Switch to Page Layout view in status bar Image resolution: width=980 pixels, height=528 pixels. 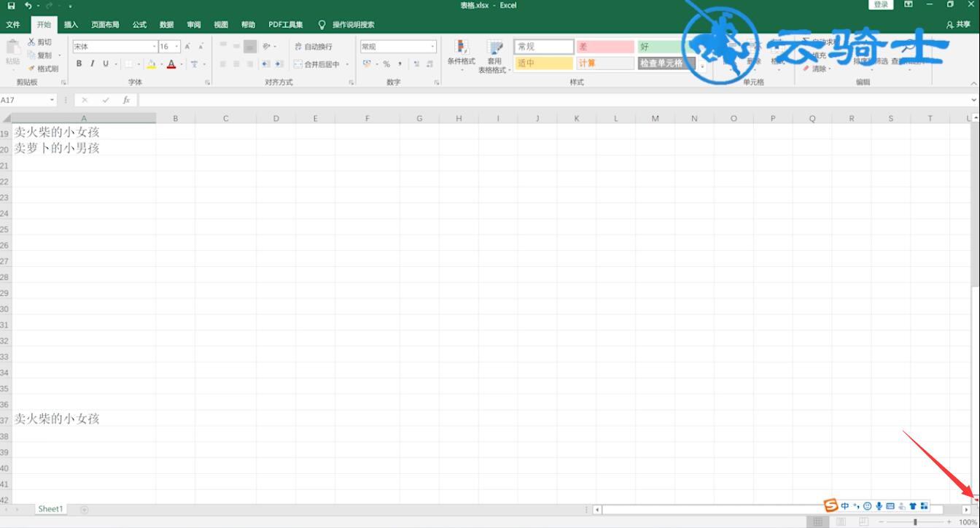click(x=841, y=522)
